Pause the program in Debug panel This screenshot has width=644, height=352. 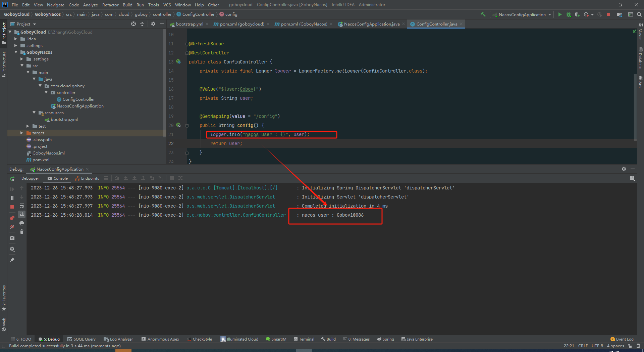tap(12, 198)
